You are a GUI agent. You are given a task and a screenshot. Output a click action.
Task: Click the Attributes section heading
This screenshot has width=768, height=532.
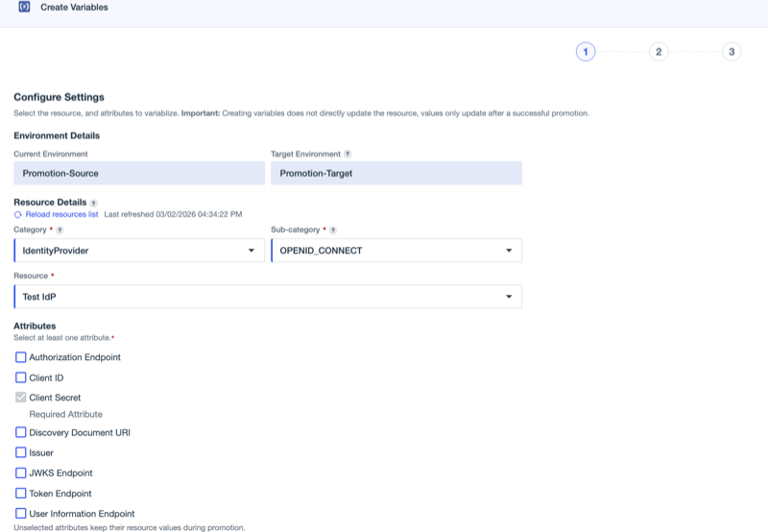pyautogui.click(x=35, y=326)
